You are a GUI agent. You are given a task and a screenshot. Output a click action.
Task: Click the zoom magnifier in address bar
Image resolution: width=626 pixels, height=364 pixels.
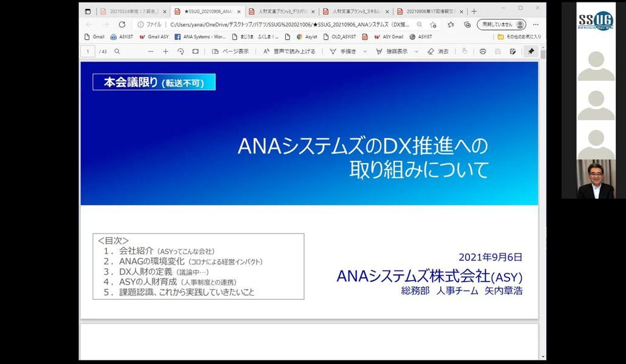click(420, 24)
